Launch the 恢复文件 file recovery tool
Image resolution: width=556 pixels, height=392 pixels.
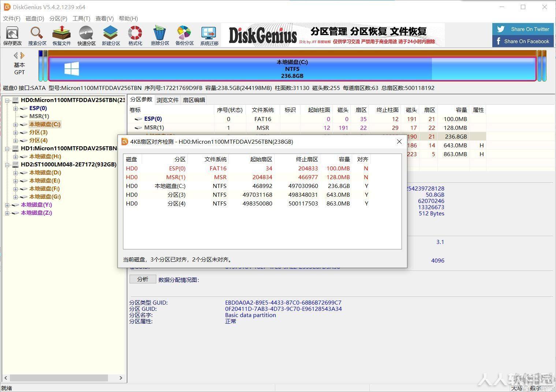61,36
